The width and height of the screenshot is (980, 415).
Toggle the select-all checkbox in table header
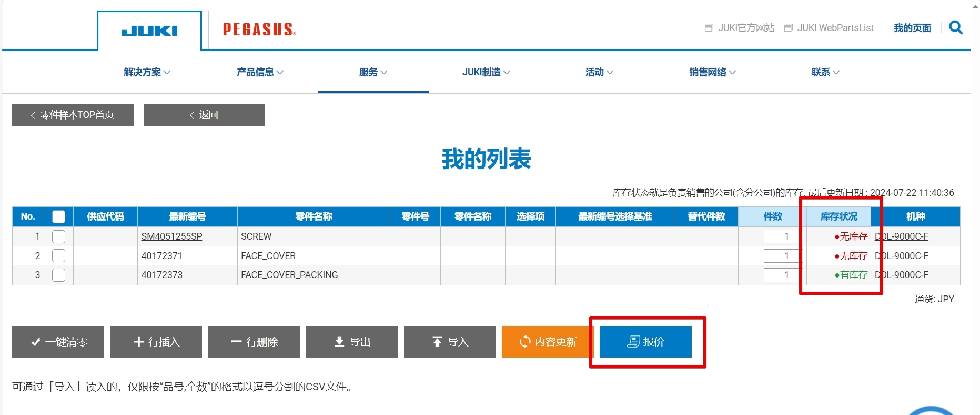pyautogui.click(x=58, y=216)
